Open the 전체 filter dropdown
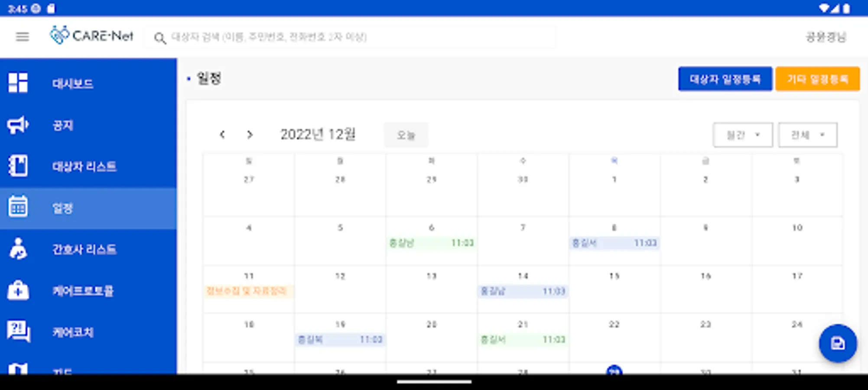 click(x=808, y=135)
